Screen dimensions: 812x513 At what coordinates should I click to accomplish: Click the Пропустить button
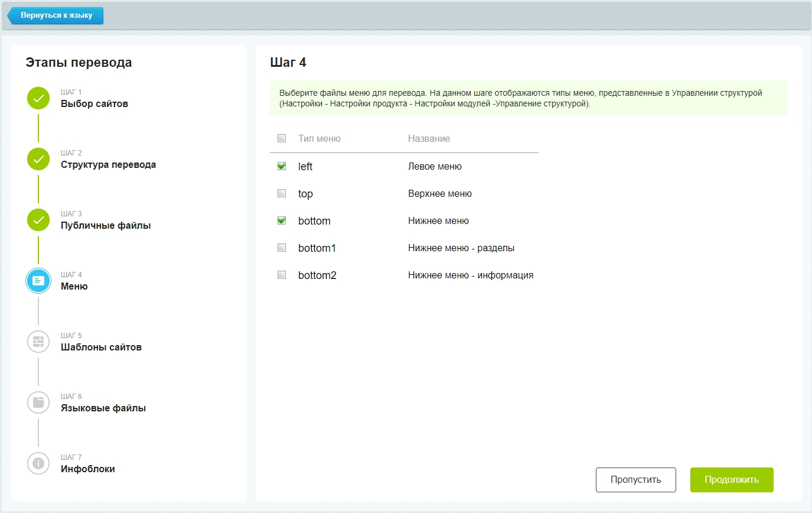coord(635,480)
